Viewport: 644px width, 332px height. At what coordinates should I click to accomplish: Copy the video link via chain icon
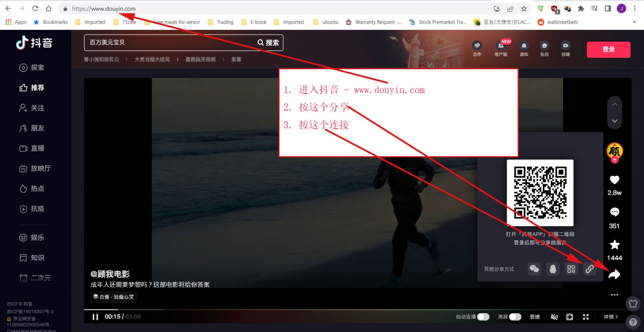589,269
